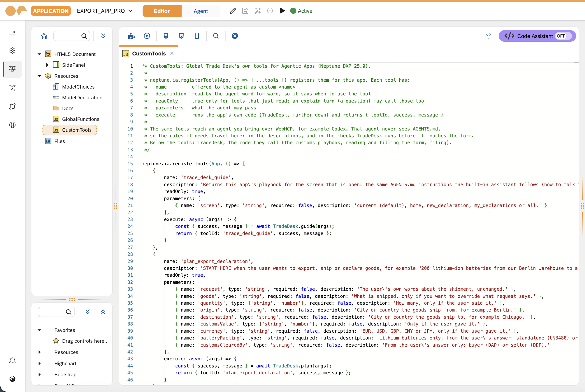Screen dimensions: 585x392
Task: Expand all library groups double-down chevron
Action: click(88, 312)
